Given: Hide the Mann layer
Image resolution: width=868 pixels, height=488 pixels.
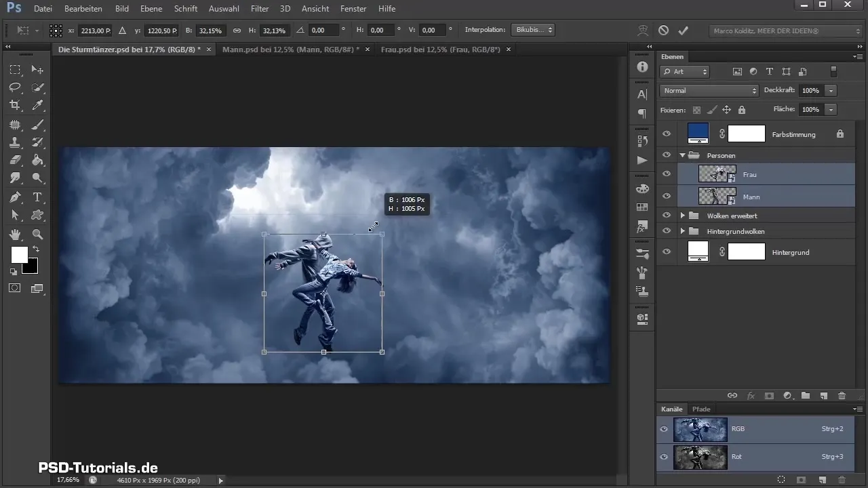Looking at the screenshot, I should 666,197.
